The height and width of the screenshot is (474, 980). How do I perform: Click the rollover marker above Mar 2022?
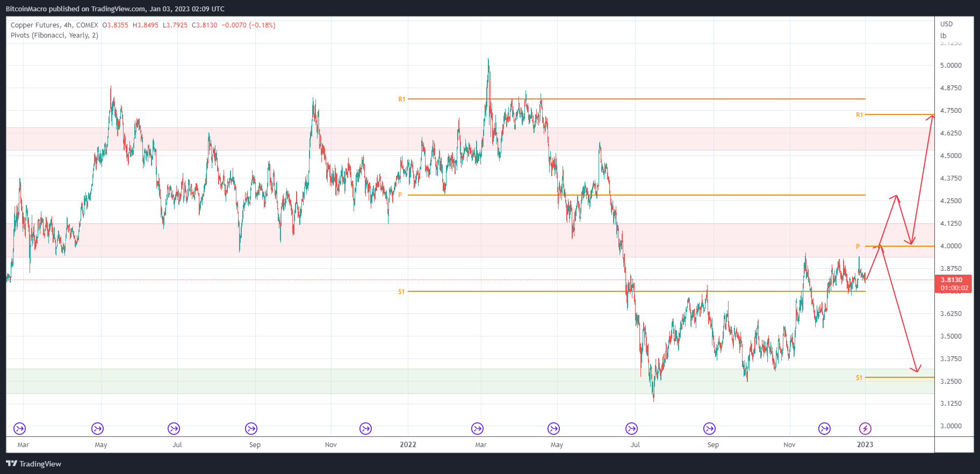click(x=477, y=428)
